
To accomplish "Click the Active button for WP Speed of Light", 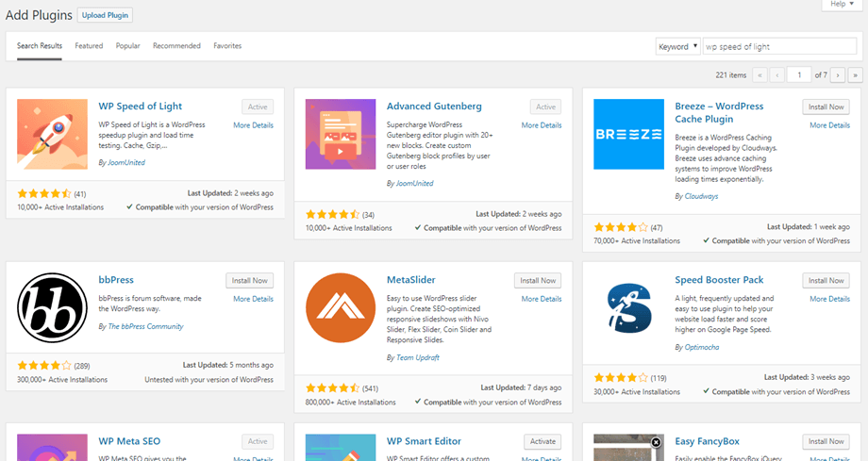I will tap(258, 107).
